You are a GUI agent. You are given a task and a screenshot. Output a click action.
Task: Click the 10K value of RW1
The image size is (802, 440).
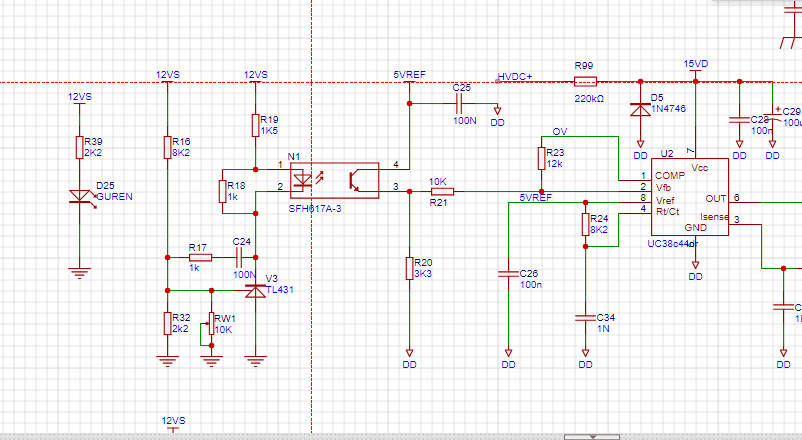click(x=223, y=329)
